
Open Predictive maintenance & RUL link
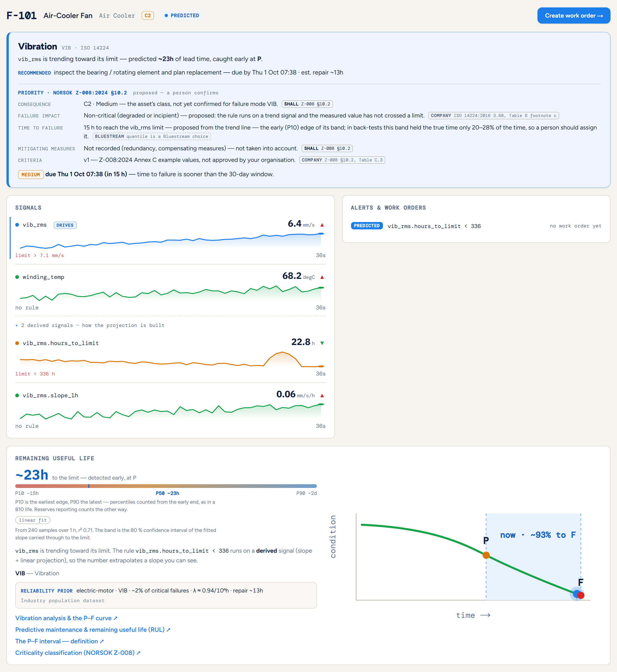point(93,630)
